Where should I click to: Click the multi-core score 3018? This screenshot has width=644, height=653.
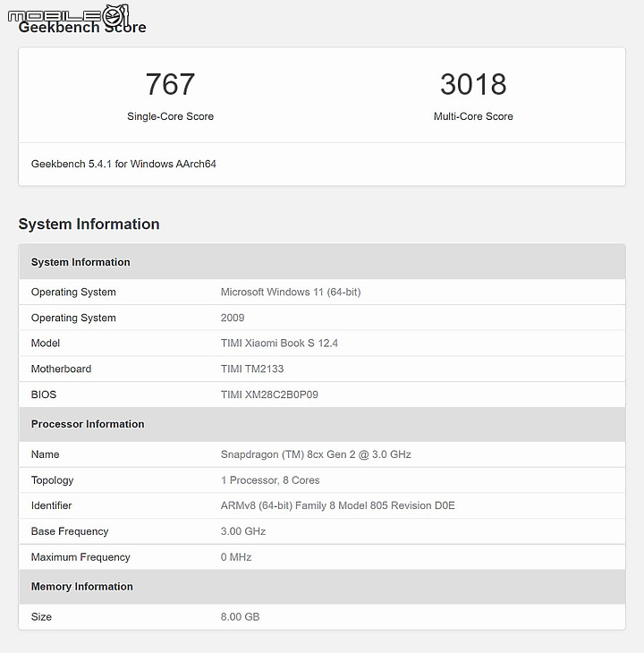click(x=473, y=84)
